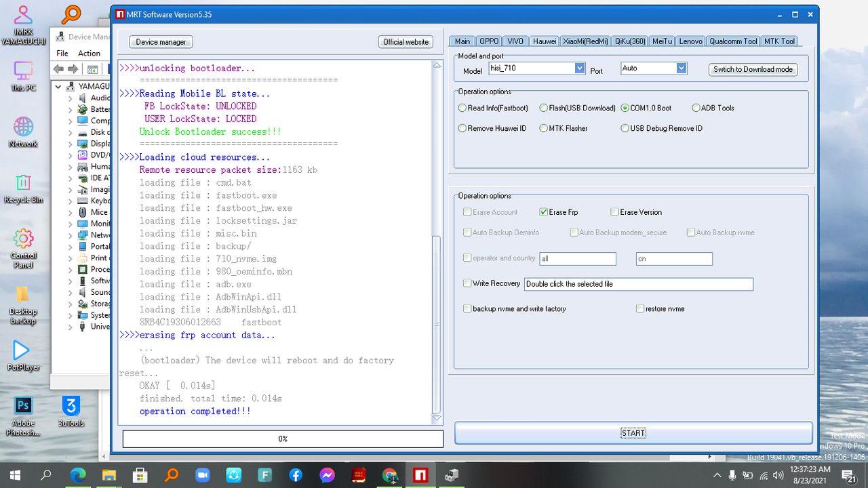Switch to MRT Software taskbar icon
This screenshot has width=868, height=488.
point(420,475)
